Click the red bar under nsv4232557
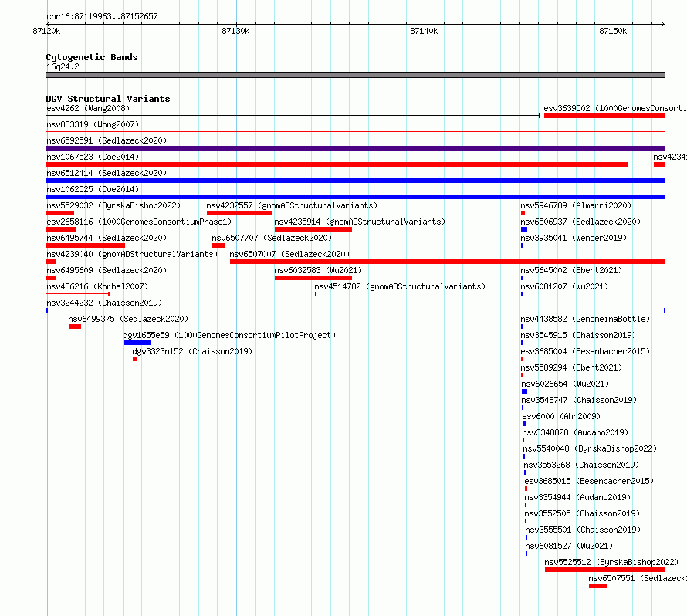687x616 pixels. click(x=239, y=213)
